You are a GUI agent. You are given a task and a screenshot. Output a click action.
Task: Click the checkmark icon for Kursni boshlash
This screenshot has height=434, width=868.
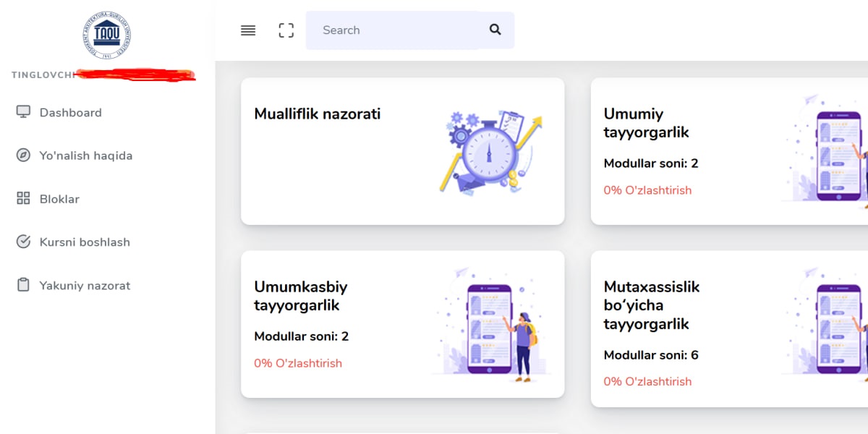pos(23,242)
